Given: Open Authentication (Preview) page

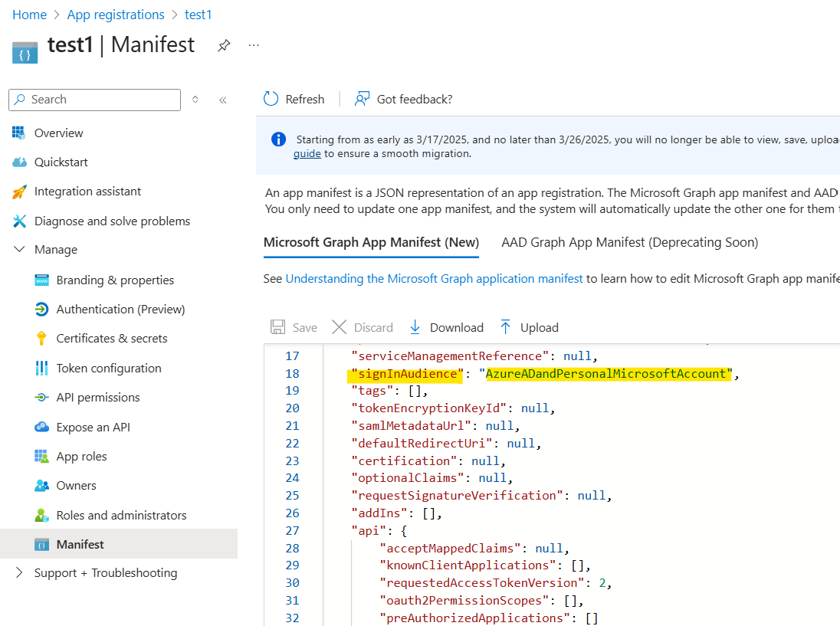Looking at the screenshot, I should coord(119,310).
